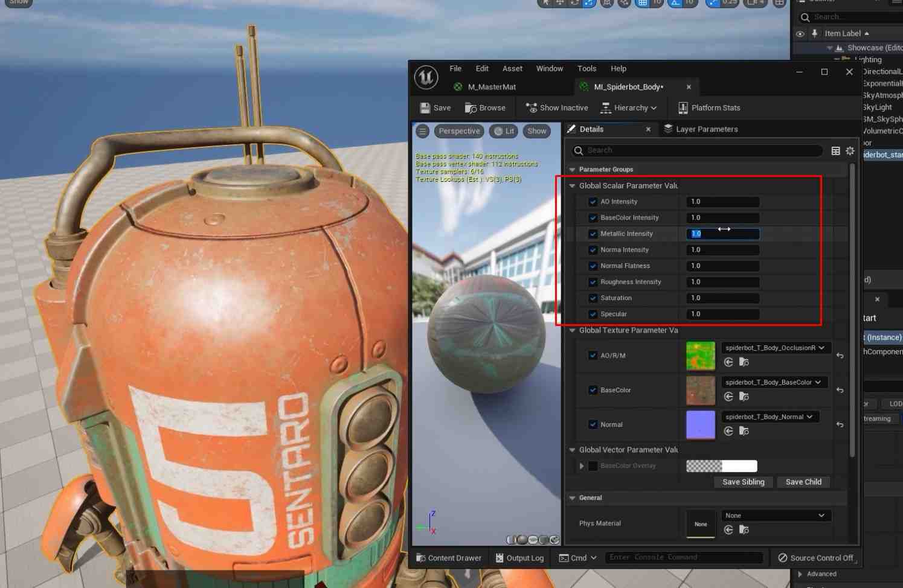This screenshot has height=588, width=903.
Task: Open the Window menu
Action: [550, 69]
